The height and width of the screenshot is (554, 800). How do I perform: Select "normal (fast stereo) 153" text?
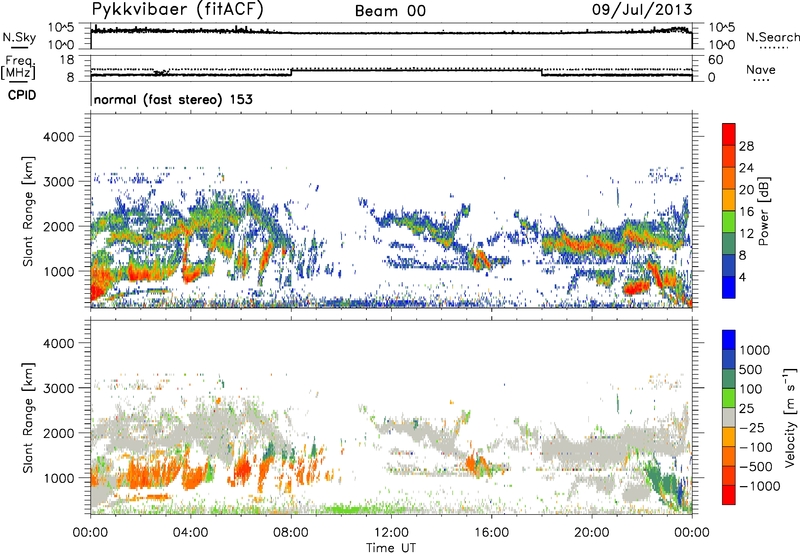pyautogui.click(x=173, y=99)
